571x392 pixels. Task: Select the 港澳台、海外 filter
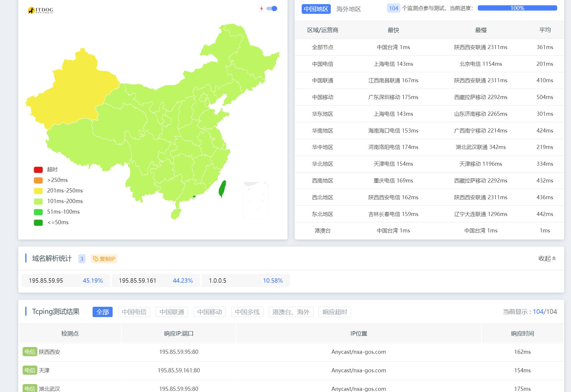(291, 312)
